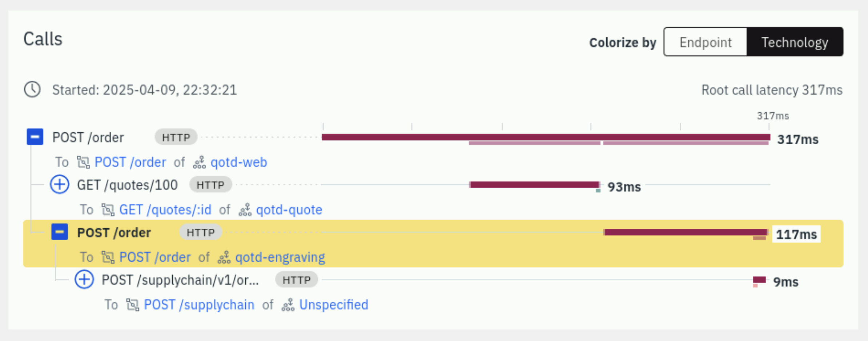
Task: Click service icon next to qotd-web
Action: point(199,162)
